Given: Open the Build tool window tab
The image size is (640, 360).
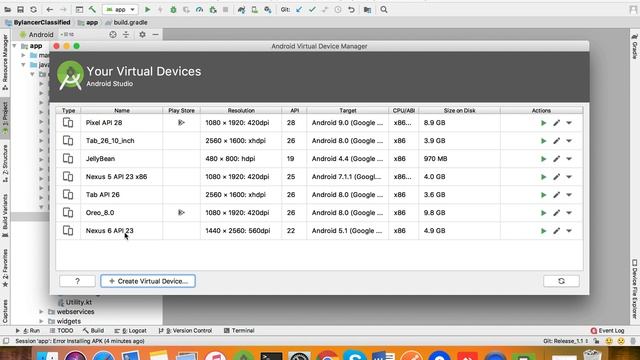Looking at the screenshot, I should [93, 331].
